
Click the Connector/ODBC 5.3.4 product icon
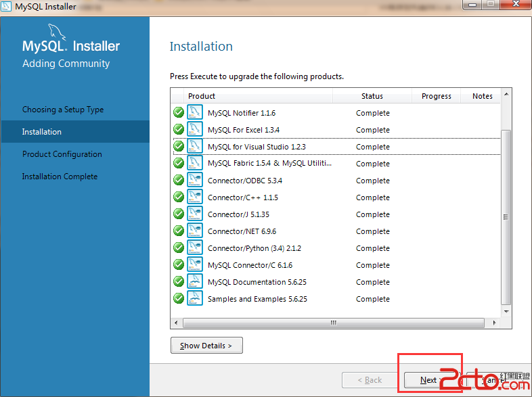(195, 180)
